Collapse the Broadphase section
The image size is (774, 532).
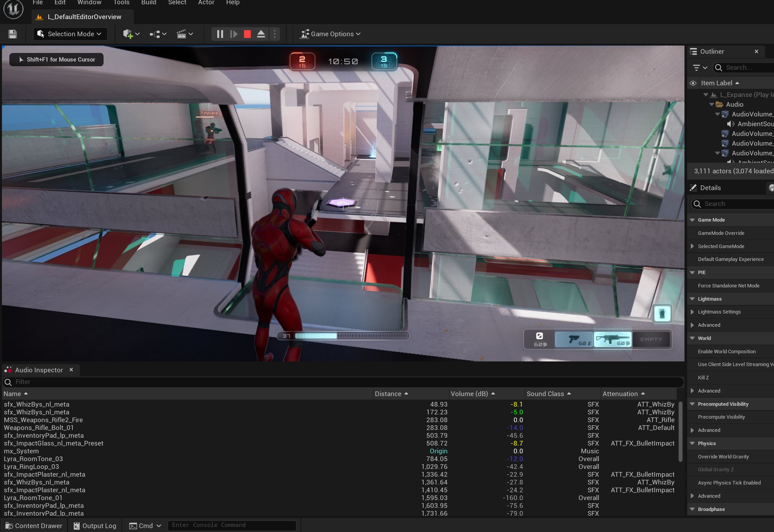point(692,509)
